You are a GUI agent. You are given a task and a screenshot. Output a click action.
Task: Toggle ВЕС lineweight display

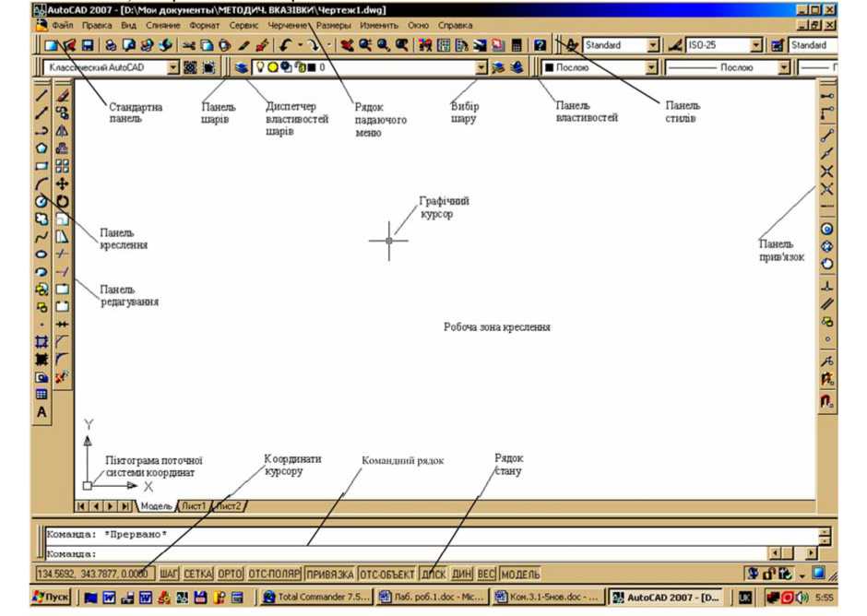click(x=486, y=574)
